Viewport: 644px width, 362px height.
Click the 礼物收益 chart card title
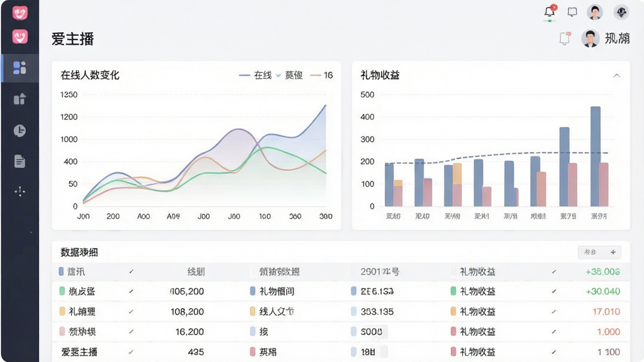pyautogui.click(x=380, y=75)
